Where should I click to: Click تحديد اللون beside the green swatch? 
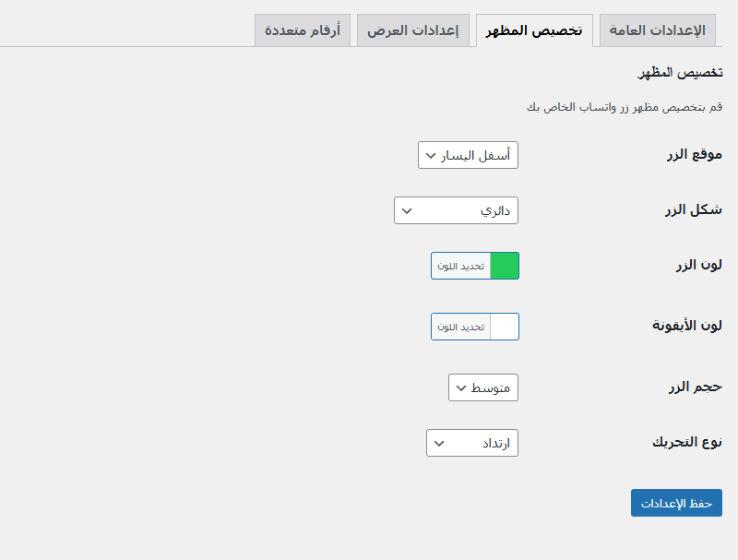click(460, 266)
